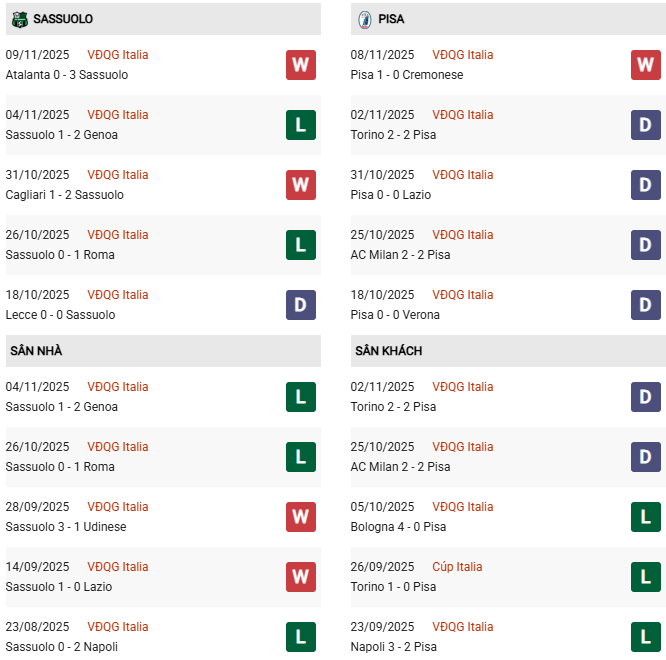Open the SÂN NHÀ home matches header
Viewport: 666px width, 660px height.
coord(36,351)
